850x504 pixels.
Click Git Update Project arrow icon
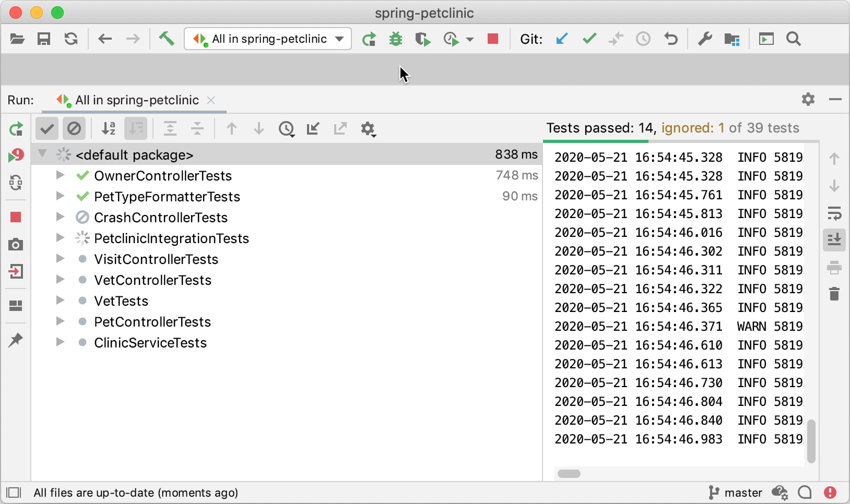(x=562, y=39)
